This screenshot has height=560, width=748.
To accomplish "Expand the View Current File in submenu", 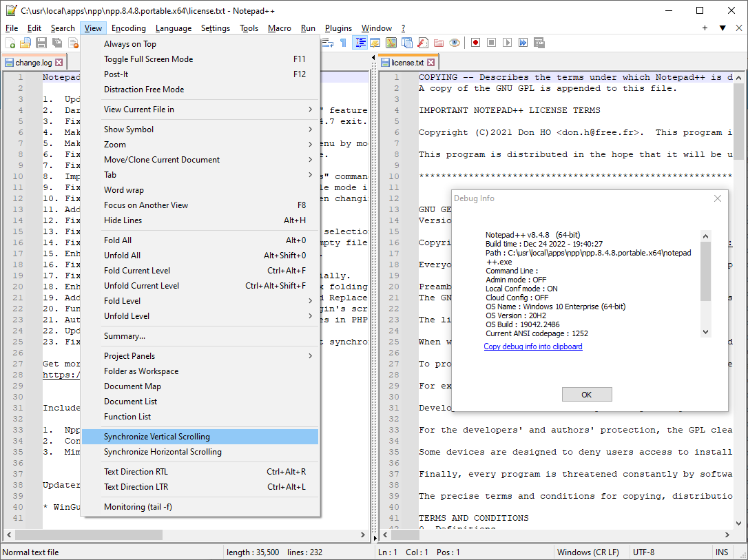I will (200, 110).
